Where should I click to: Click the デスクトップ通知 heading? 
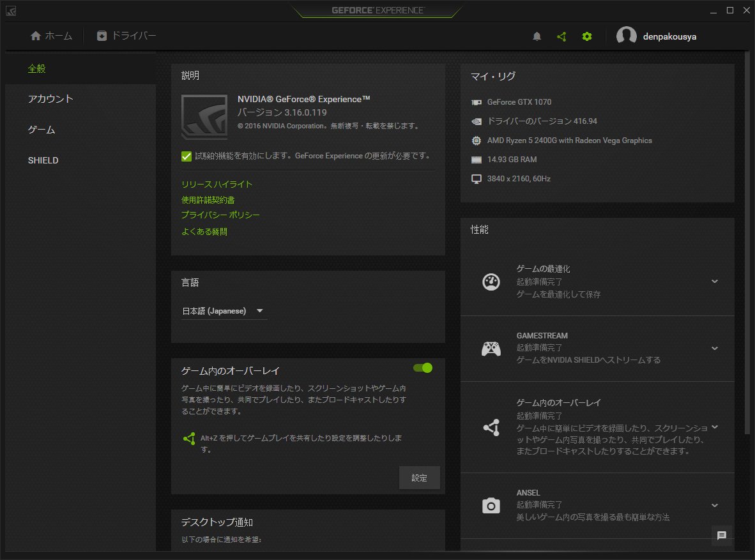pyautogui.click(x=217, y=522)
